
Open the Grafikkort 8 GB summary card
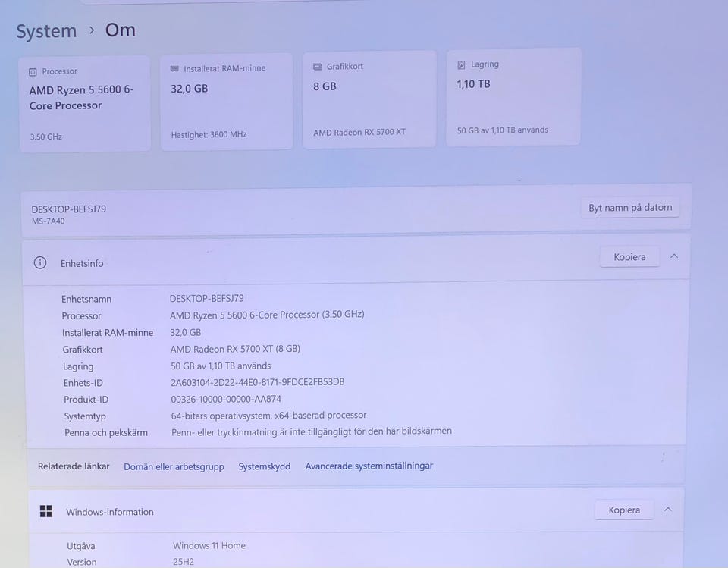coord(369,99)
